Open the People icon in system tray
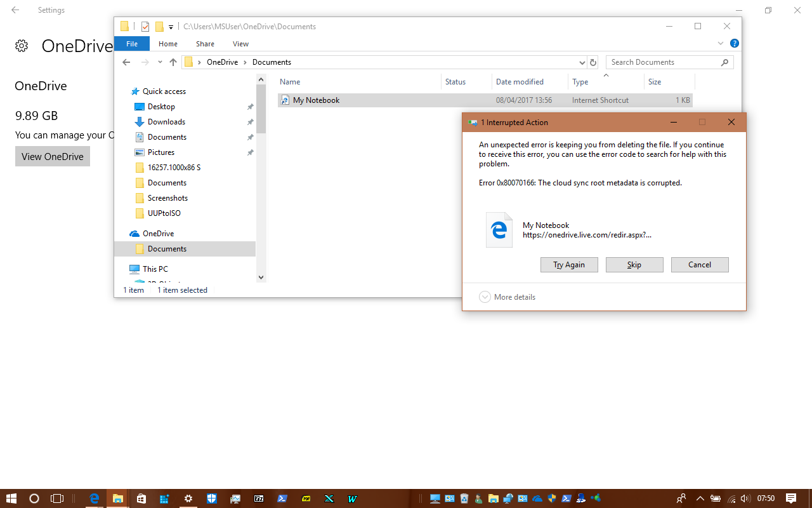Viewport: 812px width, 508px height. (681, 498)
